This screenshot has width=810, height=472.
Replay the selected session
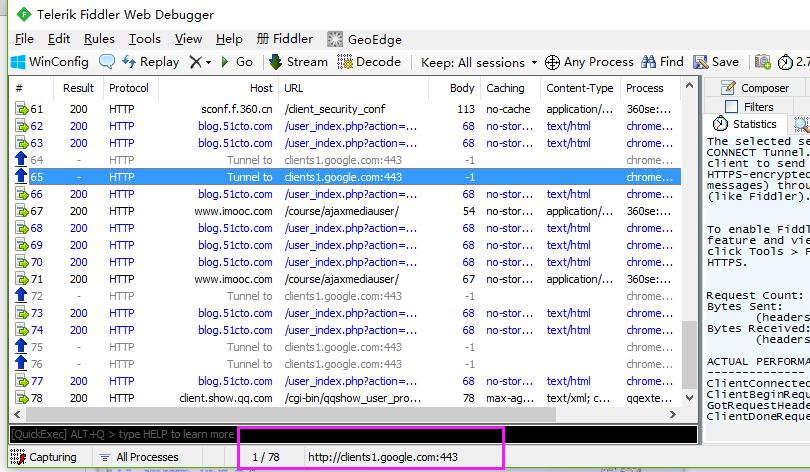tap(150, 62)
